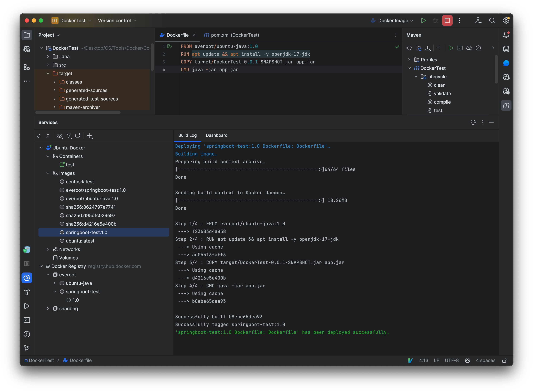Select the everoot/springboot-test:1.0 image
Image resolution: width=533 pixels, height=392 pixels.
point(96,190)
